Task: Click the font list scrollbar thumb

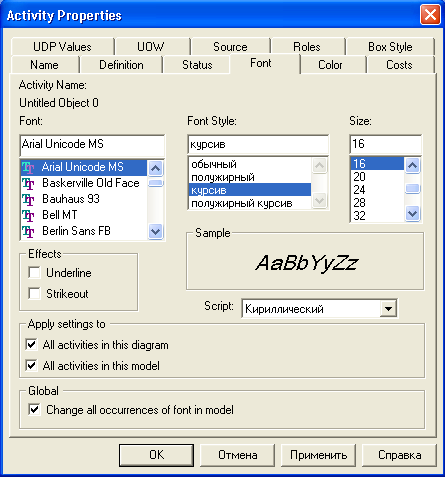Action: [155, 183]
